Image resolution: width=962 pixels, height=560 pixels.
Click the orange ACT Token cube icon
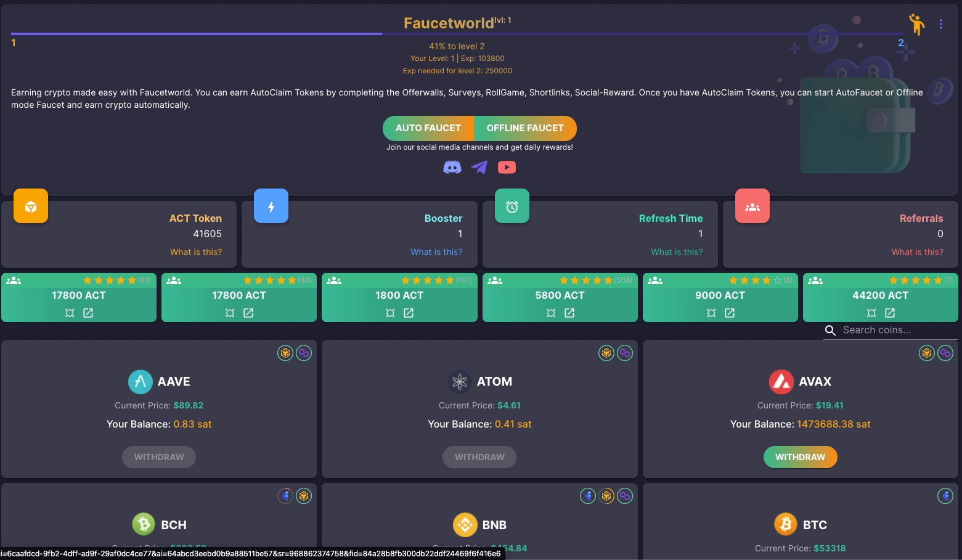[x=31, y=206]
